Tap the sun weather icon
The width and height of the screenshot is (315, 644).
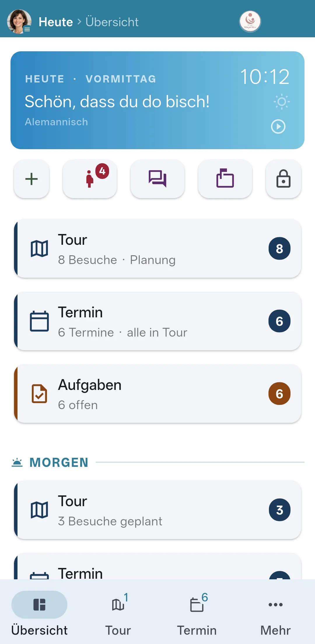coord(281,102)
